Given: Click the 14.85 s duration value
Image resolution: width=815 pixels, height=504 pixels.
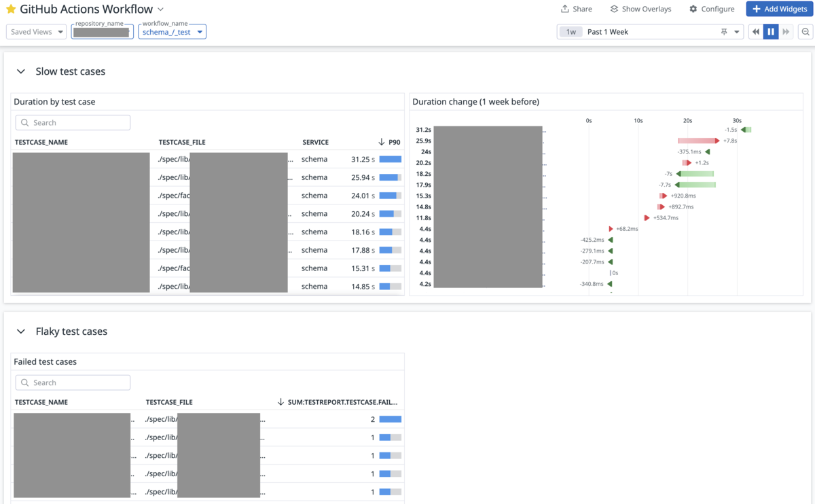Looking at the screenshot, I should [x=363, y=287].
